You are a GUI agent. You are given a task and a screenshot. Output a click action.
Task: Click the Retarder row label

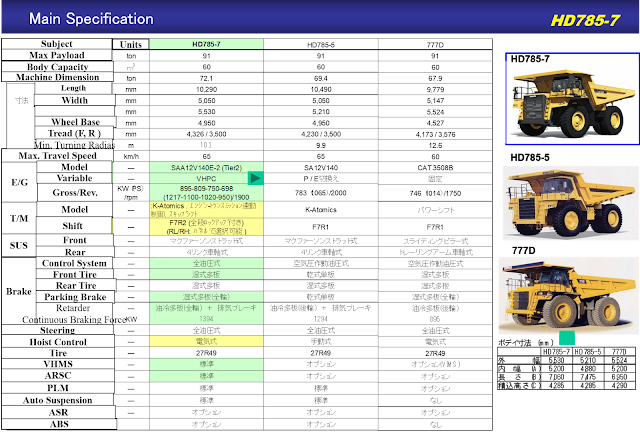coord(73,308)
